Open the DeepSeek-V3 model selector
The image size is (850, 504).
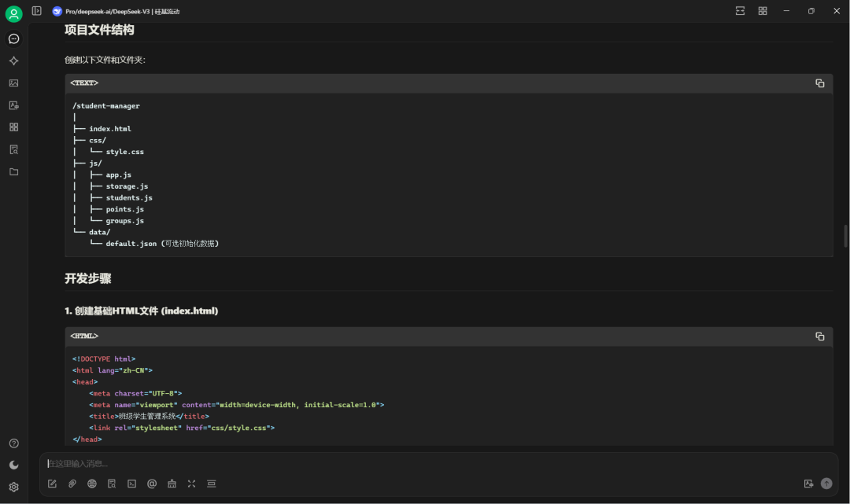coord(116,11)
